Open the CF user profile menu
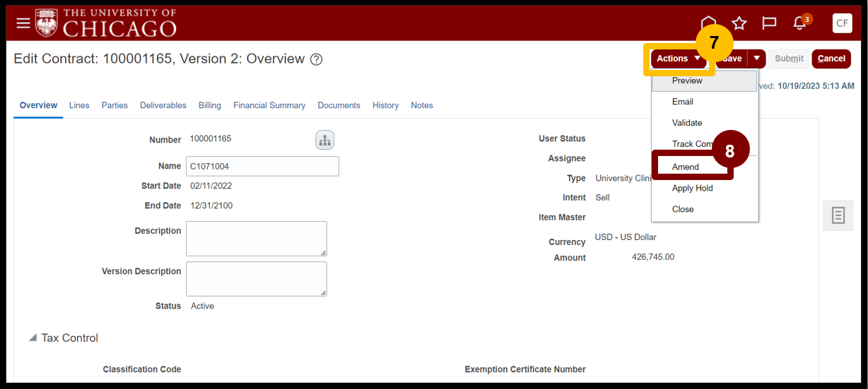Image resolution: width=868 pixels, height=389 pixels. (x=842, y=23)
